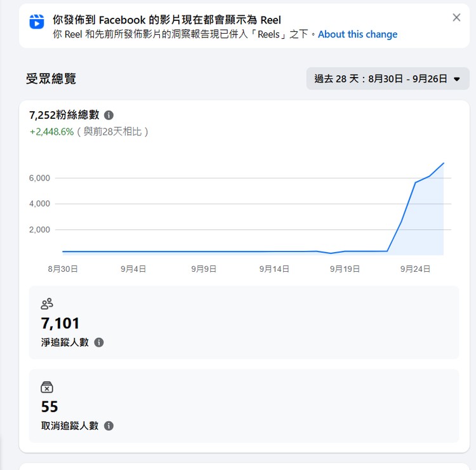Click the 8月30日 label on the chart axis
Viewport: 476px width, 470px height.
(x=63, y=269)
